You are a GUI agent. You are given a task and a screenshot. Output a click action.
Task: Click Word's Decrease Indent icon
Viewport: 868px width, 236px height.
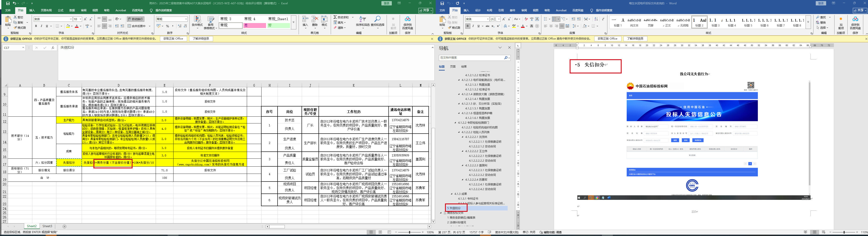tap(573, 19)
